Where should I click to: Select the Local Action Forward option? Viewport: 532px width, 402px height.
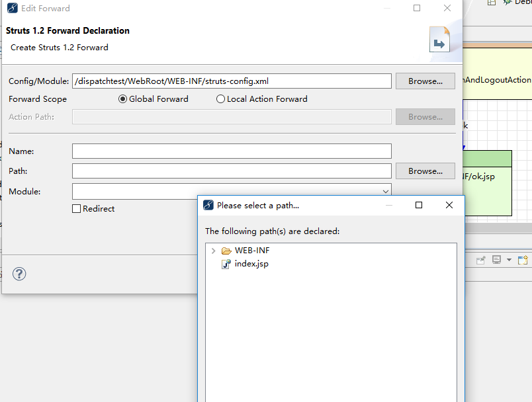(220, 99)
